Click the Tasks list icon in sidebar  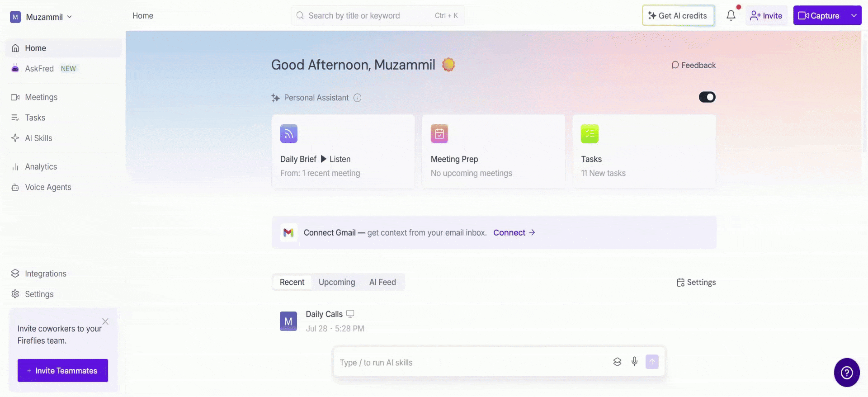pyautogui.click(x=15, y=118)
